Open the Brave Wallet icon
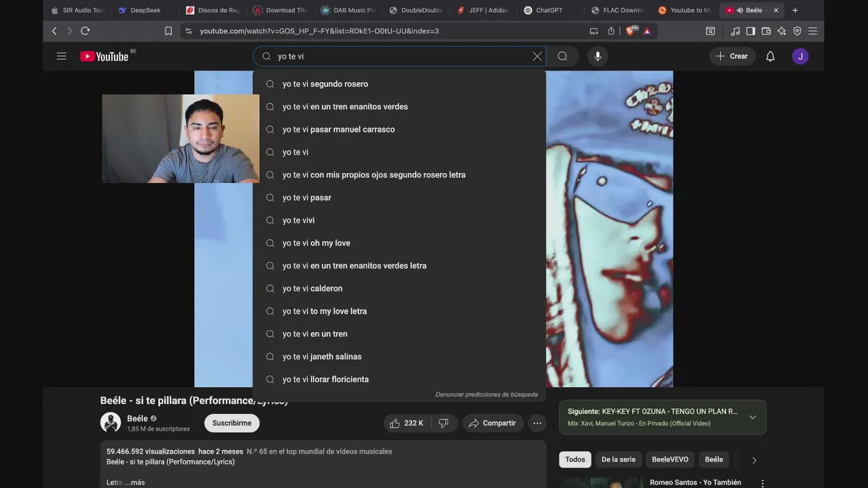The image size is (868, 488). pyautogui.click(x=766, y=30)
